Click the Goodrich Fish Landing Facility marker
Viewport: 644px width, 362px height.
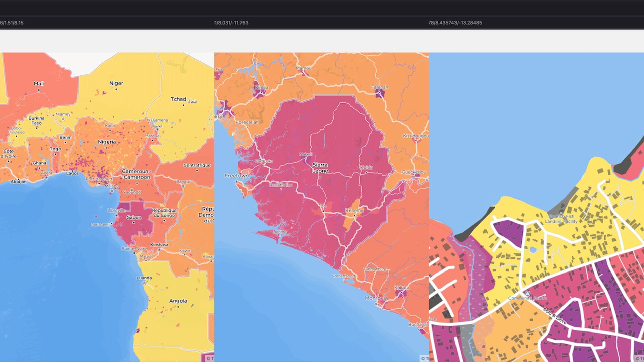pos(561,213)
